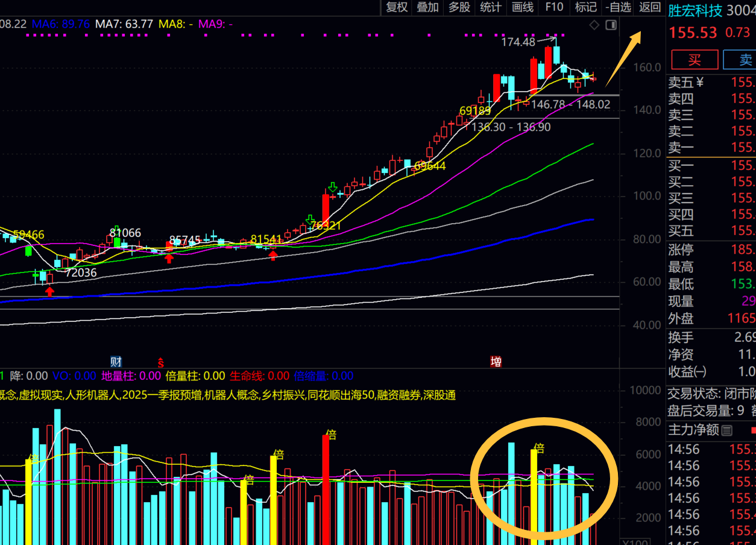
Task: Click the diamond icon above the chart
Action: tap(594, 25)
